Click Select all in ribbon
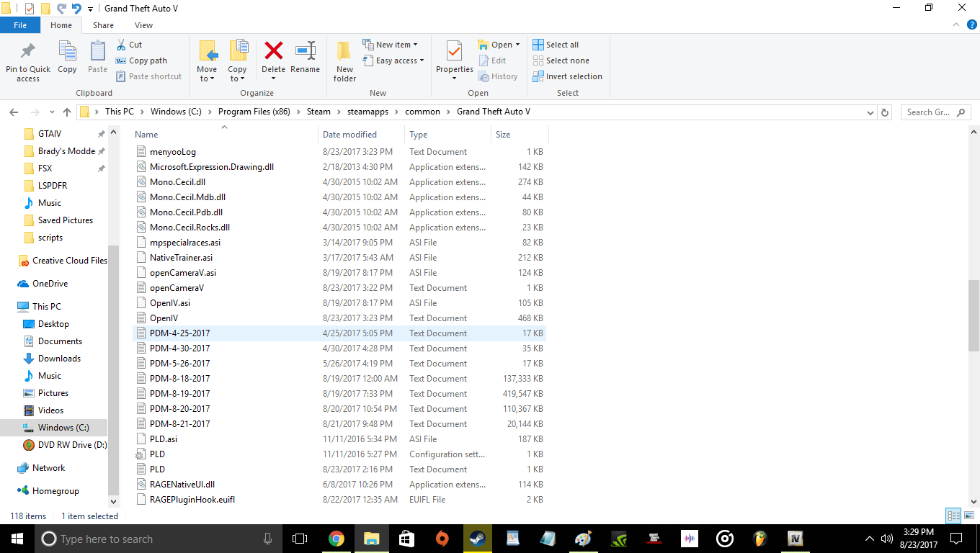 pos(556,45)
